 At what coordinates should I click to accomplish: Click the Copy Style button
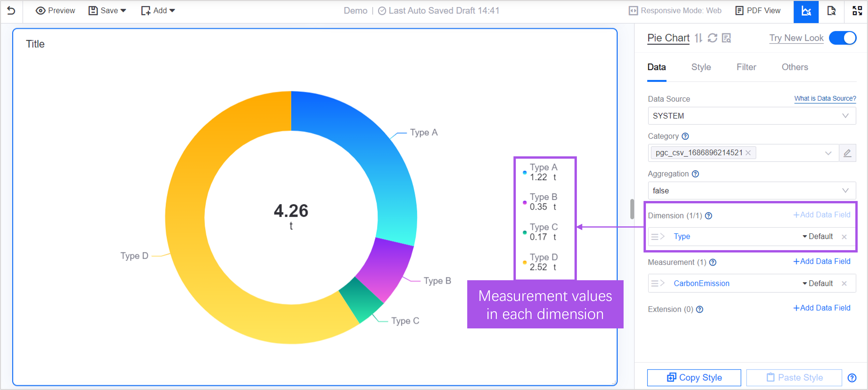pyautogui.click(x=694, y=378)
